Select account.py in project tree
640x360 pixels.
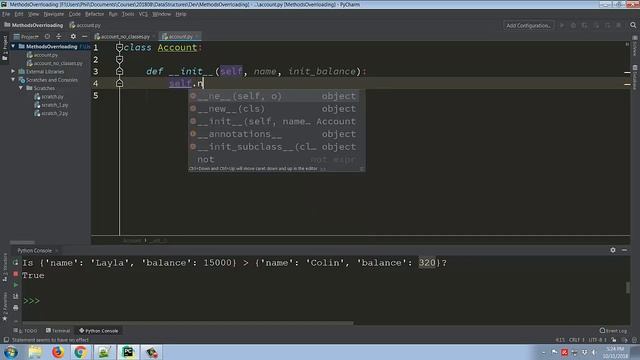42,55
